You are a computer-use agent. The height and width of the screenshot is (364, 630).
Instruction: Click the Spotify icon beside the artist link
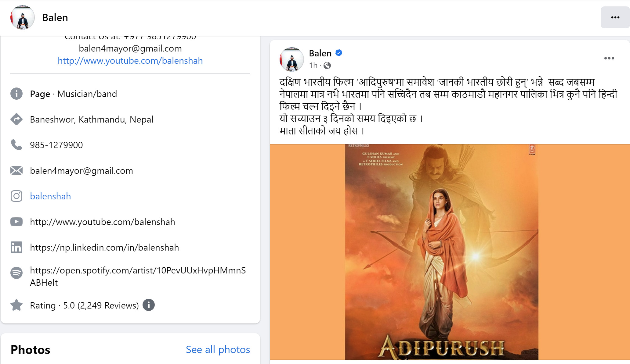[16, 273]
